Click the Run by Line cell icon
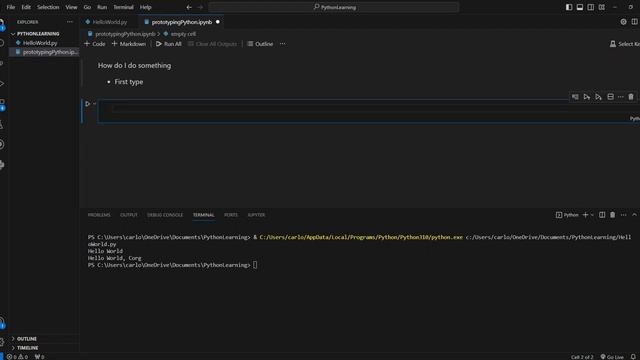 tap(575, 97)
